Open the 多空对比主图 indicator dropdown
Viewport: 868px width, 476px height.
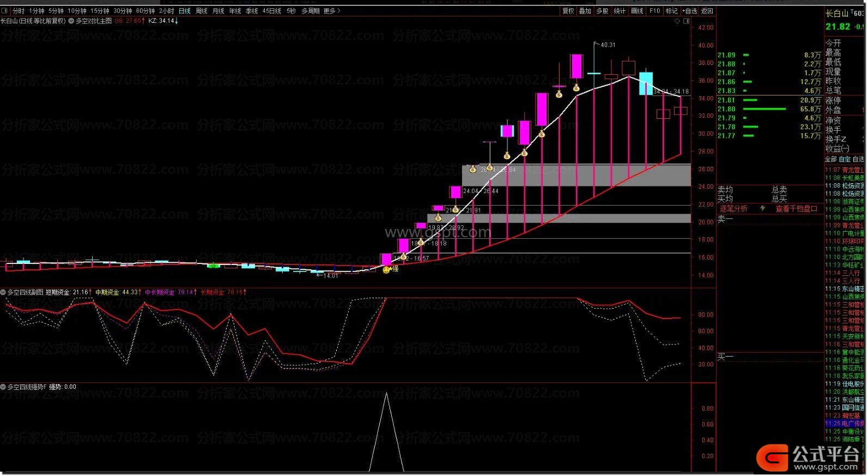point(71,21)
